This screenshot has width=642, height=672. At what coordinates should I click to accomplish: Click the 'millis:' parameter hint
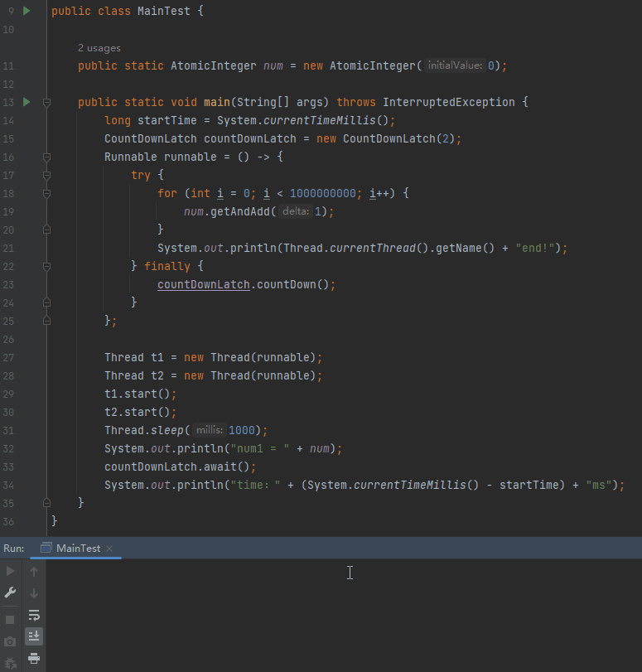(x=210, y=430)
